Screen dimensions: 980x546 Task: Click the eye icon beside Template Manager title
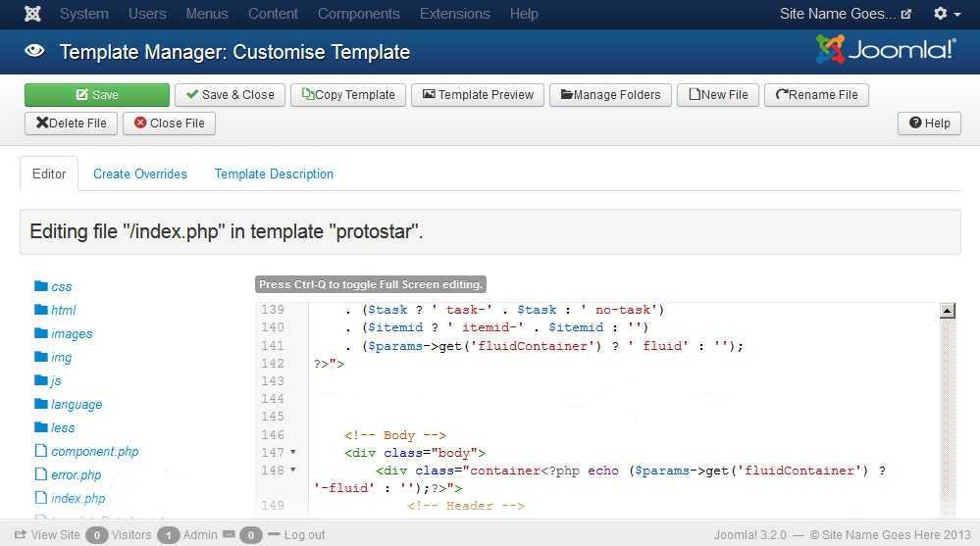[34, 51]
